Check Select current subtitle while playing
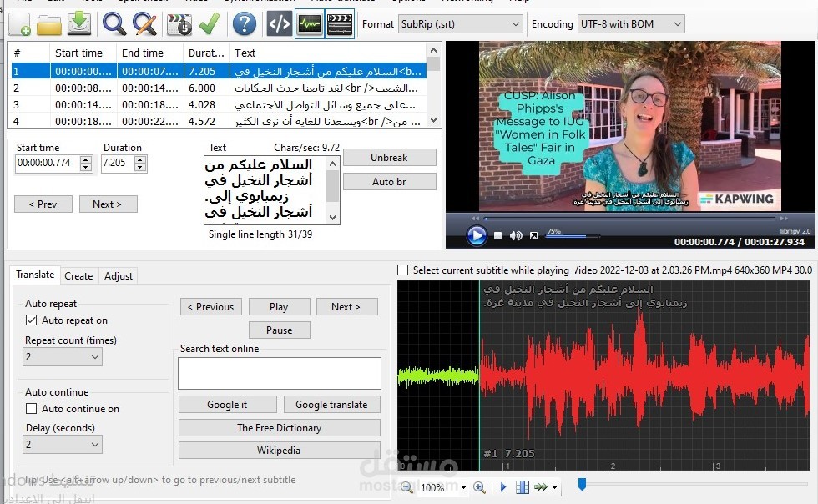 402,270
